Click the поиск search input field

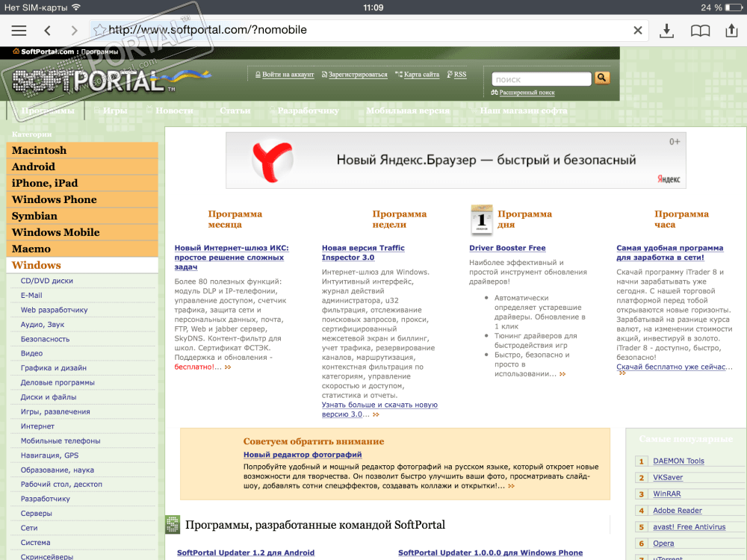point(541,79)
